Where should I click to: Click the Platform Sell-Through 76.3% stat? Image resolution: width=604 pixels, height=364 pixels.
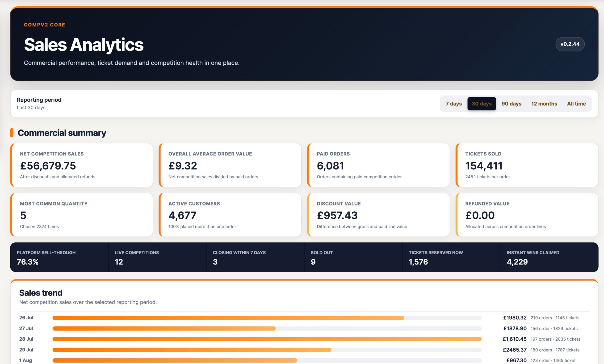59,257
